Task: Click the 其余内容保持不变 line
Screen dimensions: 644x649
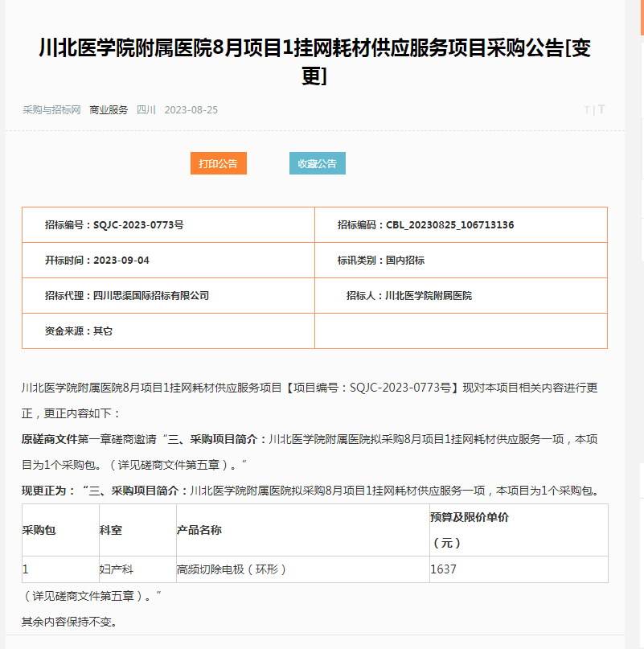Action: point(69,622)
